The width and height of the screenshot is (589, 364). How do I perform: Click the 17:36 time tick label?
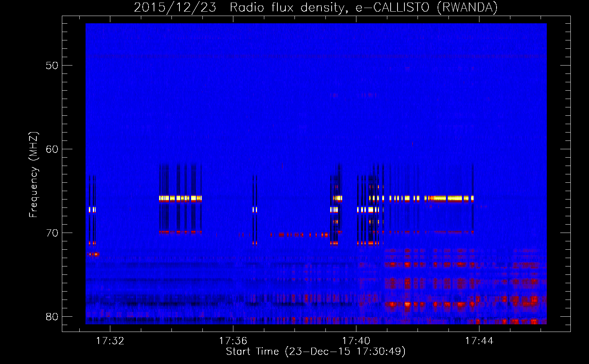233,341
